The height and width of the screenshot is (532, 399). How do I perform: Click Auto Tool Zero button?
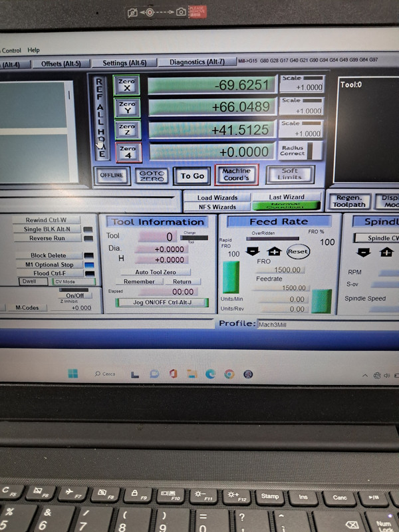click(156, 272)
